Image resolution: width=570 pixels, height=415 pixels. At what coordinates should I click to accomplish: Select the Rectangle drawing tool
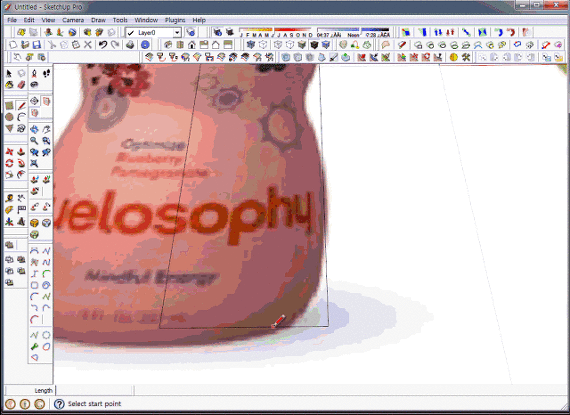(9, 106)
